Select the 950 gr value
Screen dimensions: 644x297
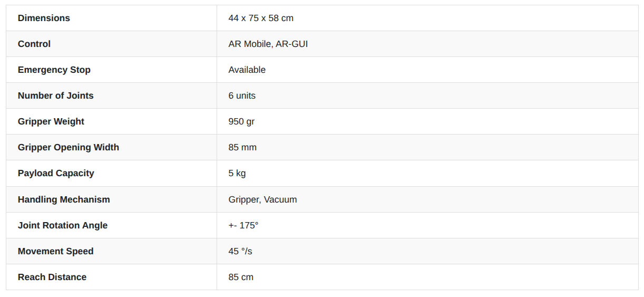coord(241,121)
